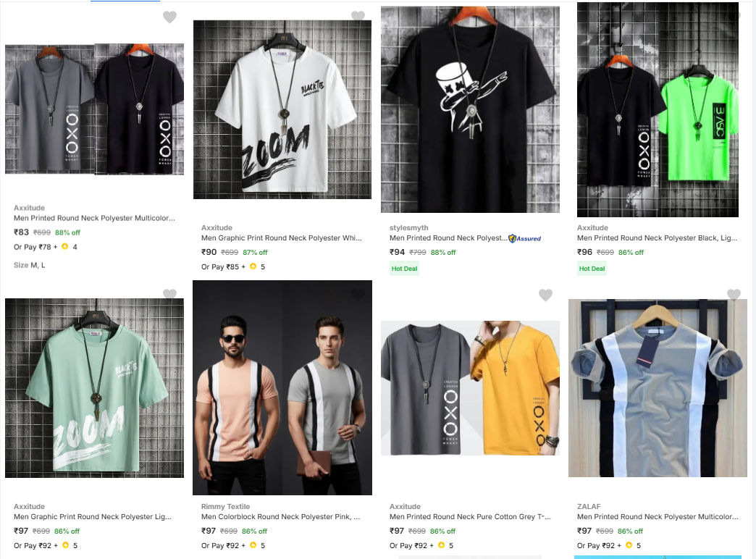
Task: Click stylesmyth brand name
Action: 408,228
